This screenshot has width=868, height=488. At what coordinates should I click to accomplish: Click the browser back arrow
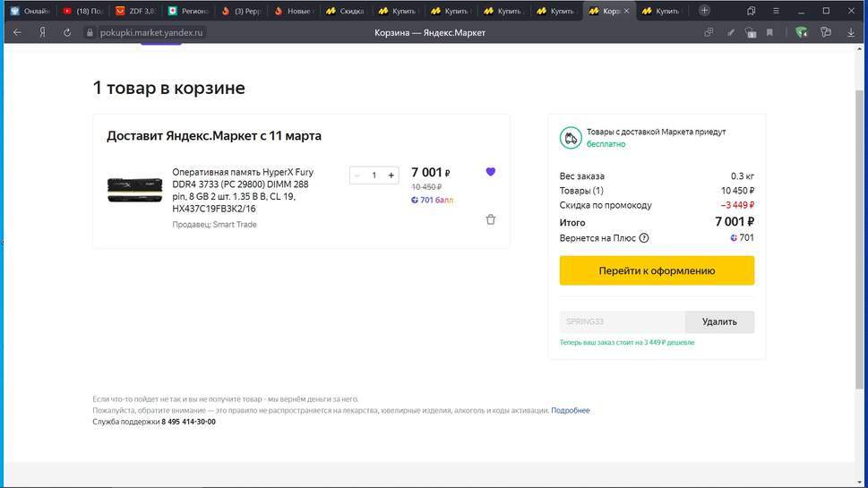click(17, 32)
